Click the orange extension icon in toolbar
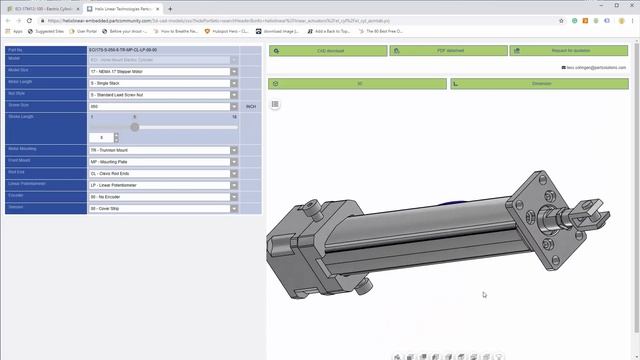The width and height of the screenshot is (640, 360). [585, 20]
